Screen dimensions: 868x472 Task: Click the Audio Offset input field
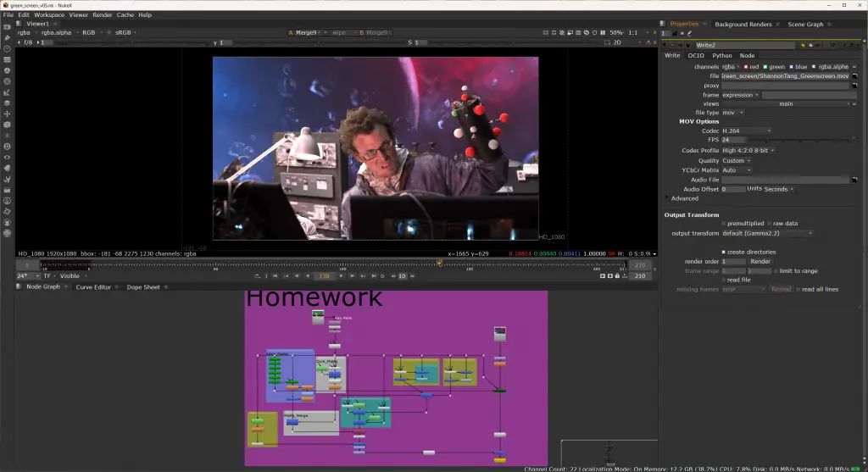[733, 189]
